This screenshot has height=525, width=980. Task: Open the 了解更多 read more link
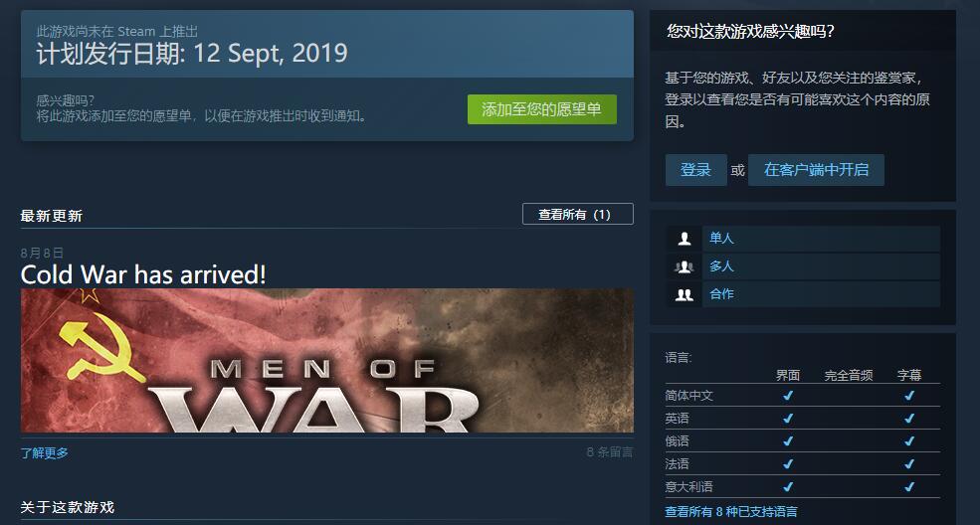tap(45, 453)
